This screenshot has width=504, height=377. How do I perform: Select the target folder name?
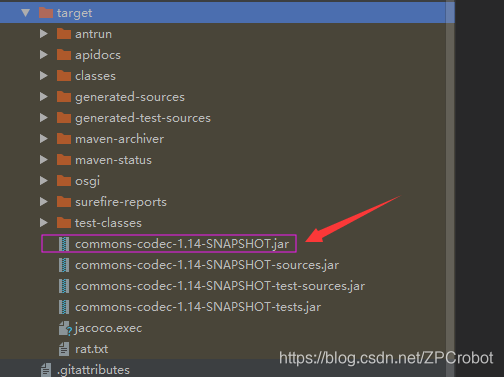74,13
